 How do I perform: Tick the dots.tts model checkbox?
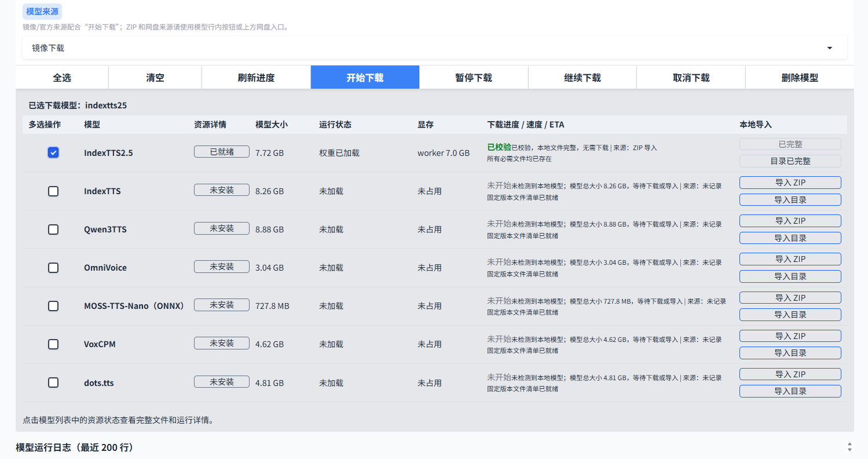tap(53, 382)
